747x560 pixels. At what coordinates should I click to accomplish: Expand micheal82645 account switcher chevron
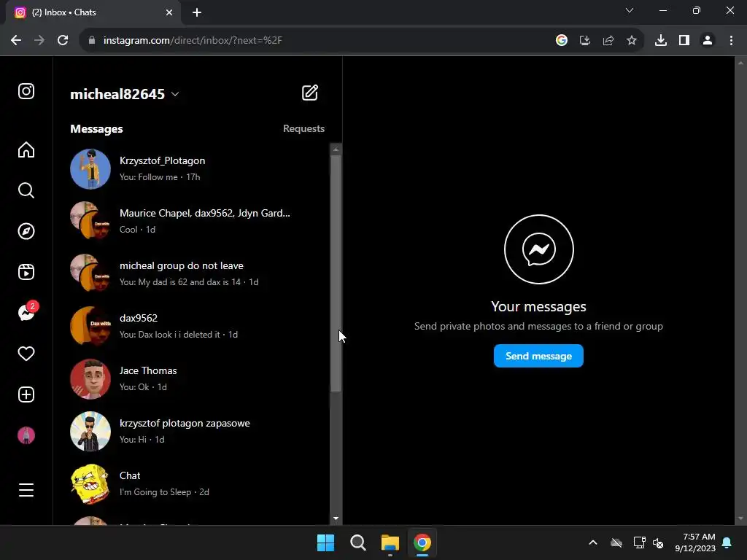(175, 94)
